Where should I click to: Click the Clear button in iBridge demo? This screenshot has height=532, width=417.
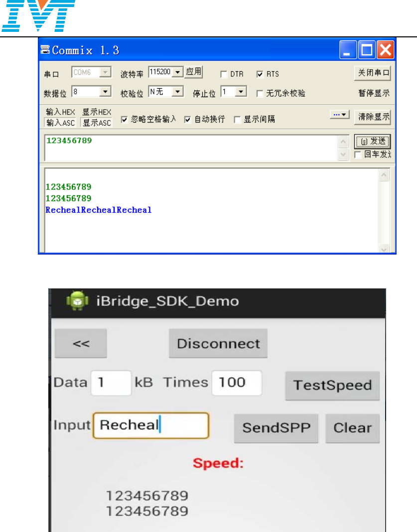coord(353,428)
